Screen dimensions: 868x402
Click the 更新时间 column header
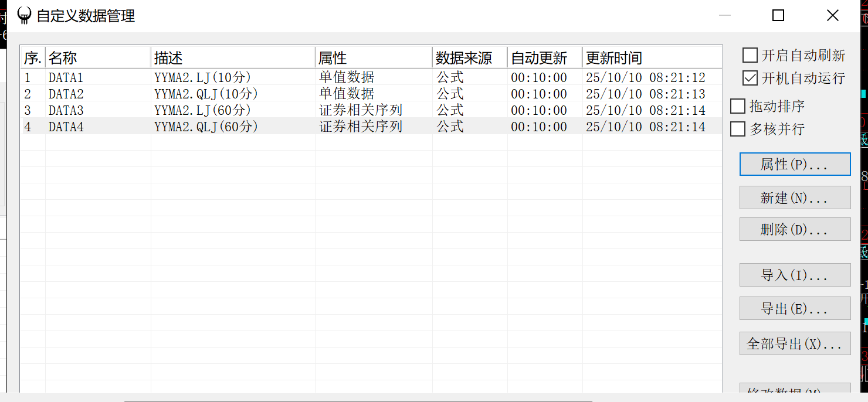(x=652, y=58)
